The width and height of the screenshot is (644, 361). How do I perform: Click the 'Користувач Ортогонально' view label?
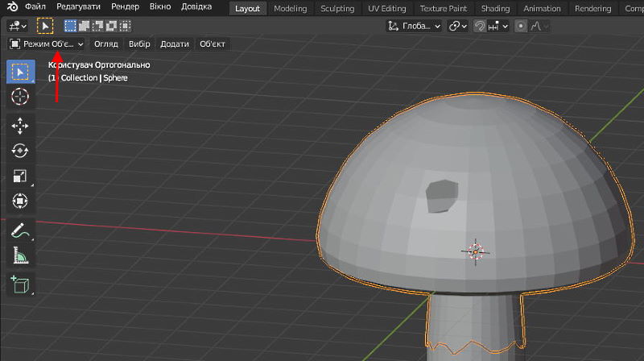click(x=99, y=65)
